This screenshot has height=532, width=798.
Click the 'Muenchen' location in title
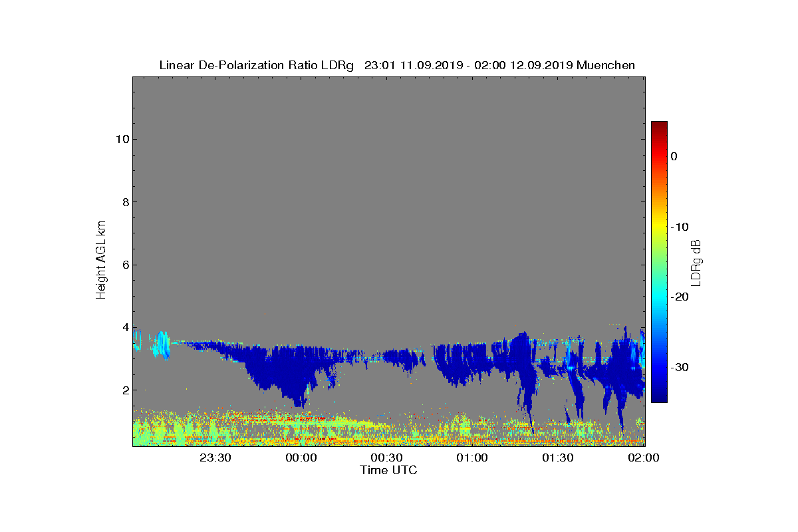point(606,65)
